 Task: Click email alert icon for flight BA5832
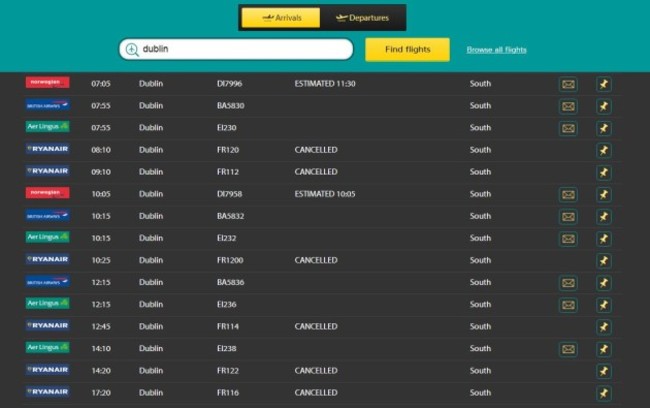point(568,216)
